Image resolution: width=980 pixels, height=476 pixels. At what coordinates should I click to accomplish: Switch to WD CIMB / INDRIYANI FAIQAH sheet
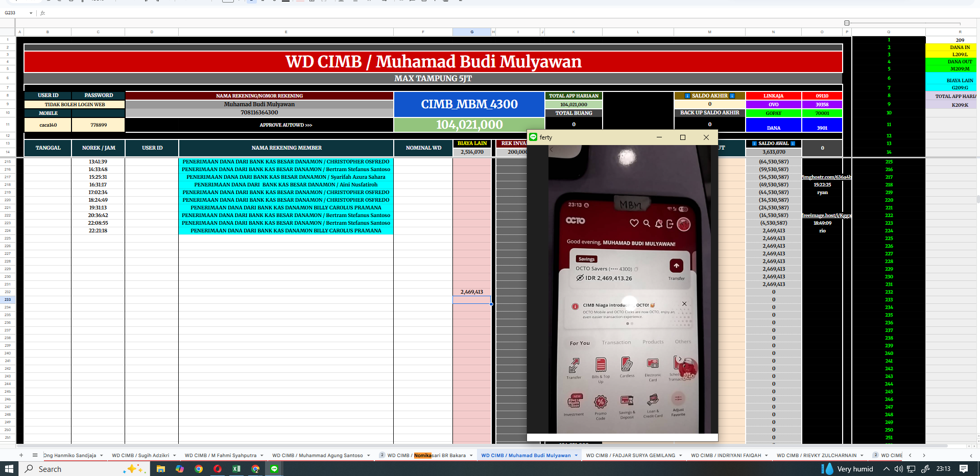click(x=726, y=456)
